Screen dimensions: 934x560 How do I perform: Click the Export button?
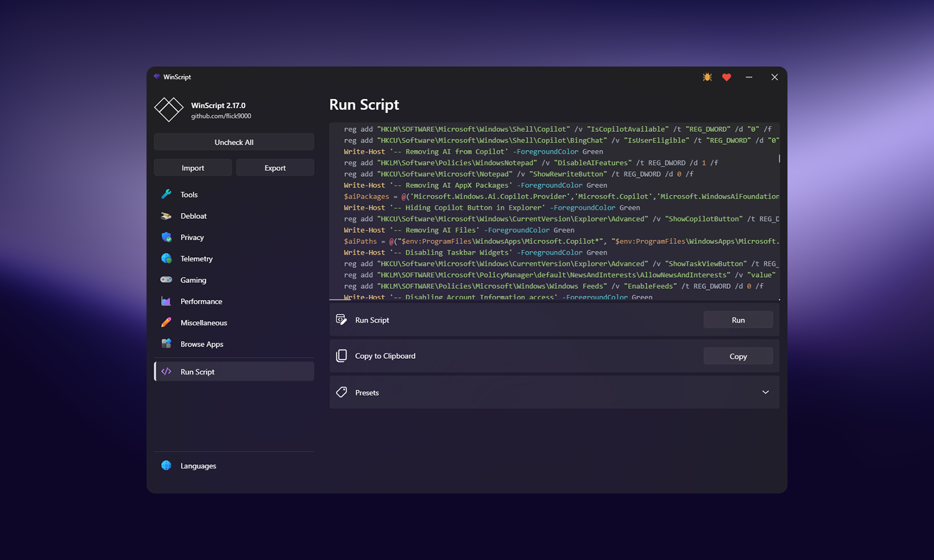pyautogui.click(x=275, y=168)
